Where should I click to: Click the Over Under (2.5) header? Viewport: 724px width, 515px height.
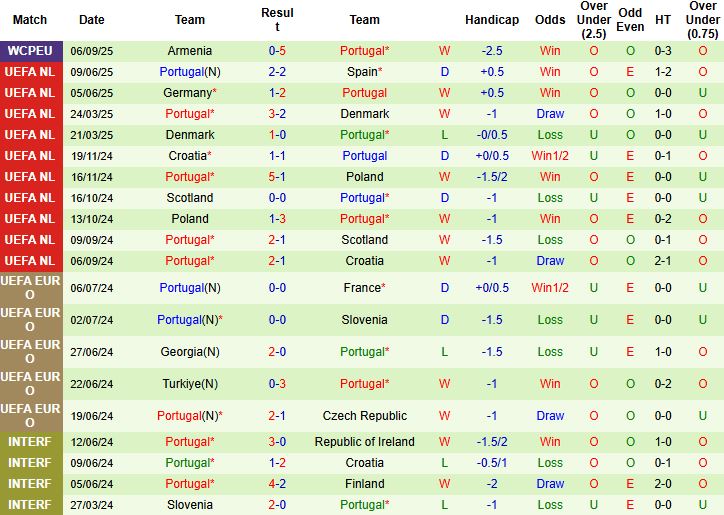[x=594, y=20]
